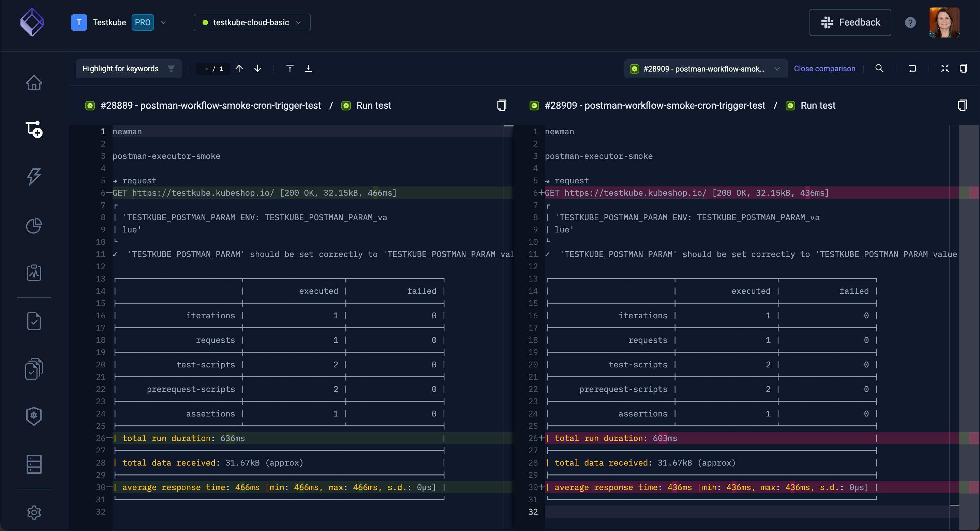Open the Home dashboard sidebar icon
This screenshot has width=980, height=531.
click(x=34, y=82)
